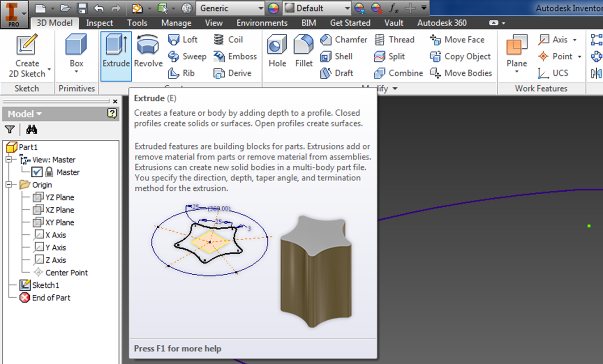Click the Save icon in quick access
This screenshot has width=603, height=364.
[x=82, y=8]
